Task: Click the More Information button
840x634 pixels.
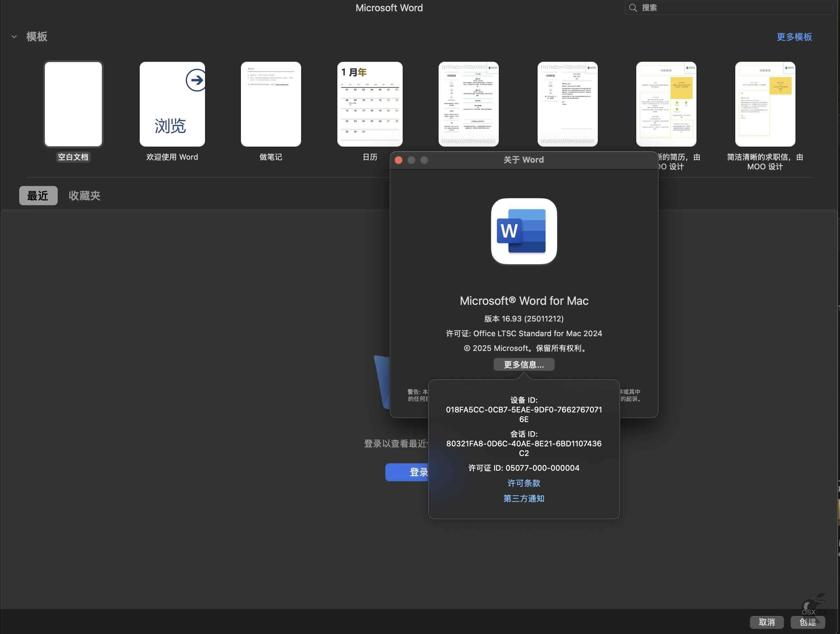Action: coord(524,364)
